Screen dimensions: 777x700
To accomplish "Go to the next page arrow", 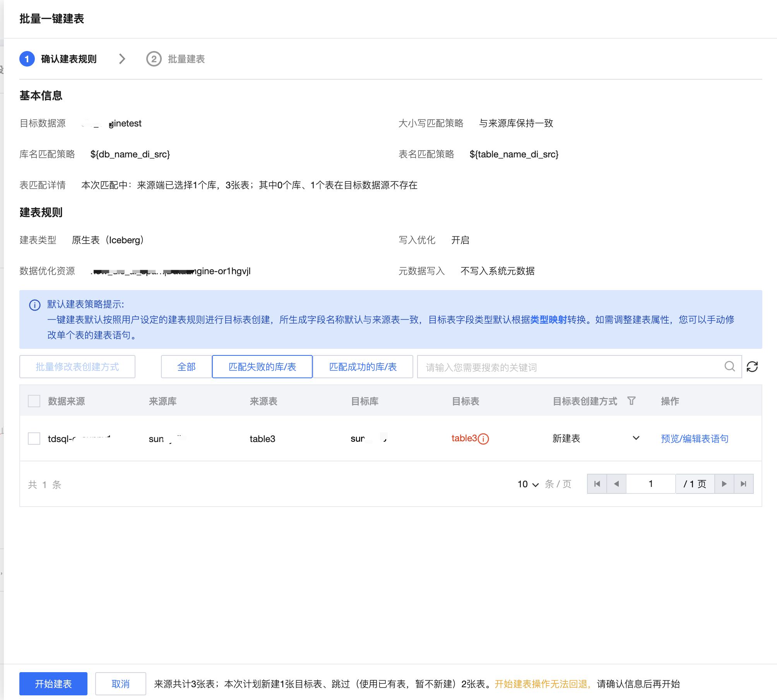I will point(724,484).
